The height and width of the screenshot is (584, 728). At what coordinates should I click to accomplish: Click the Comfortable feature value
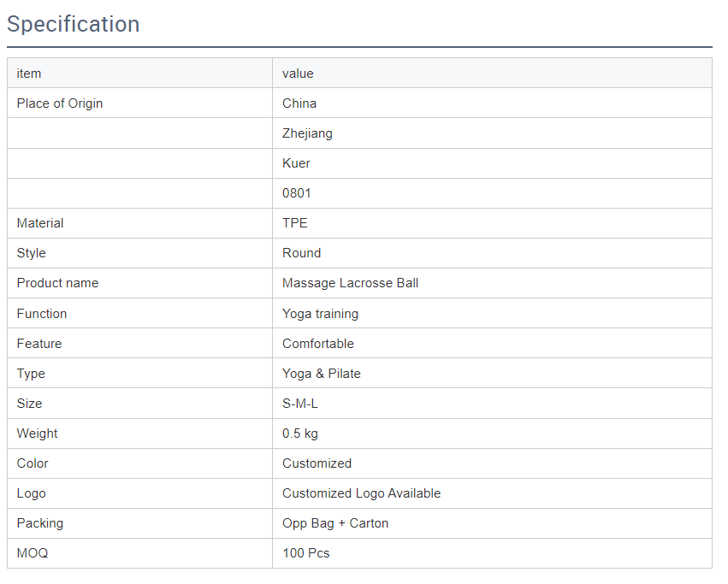(x=318, y=344)
